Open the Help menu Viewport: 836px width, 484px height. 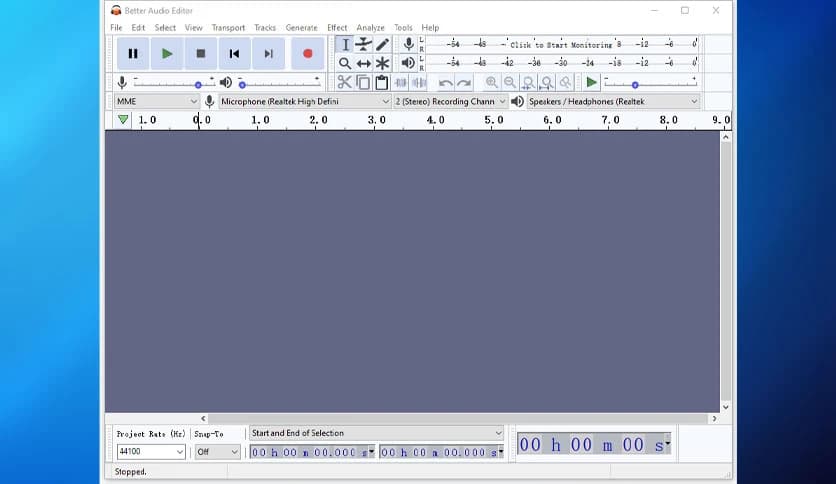point(430,27)
